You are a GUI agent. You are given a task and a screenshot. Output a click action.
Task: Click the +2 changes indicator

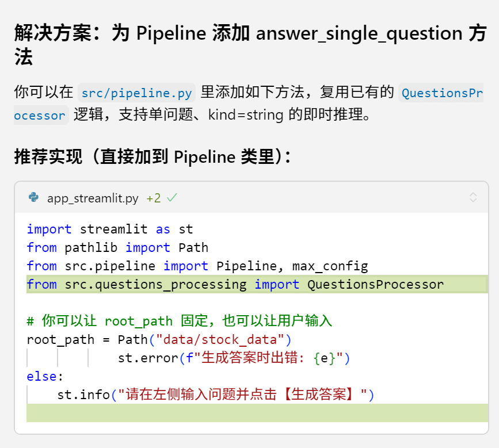[154, 198]
